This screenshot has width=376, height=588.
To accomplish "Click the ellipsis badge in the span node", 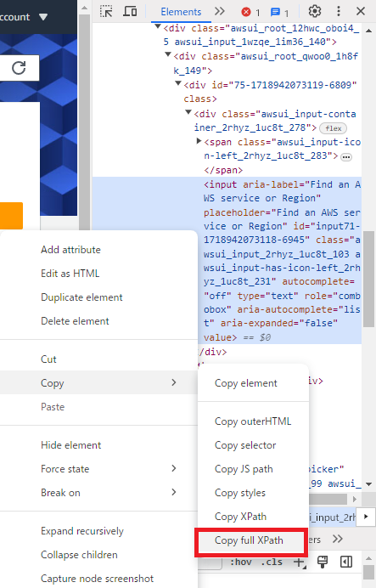I will 346,157.
